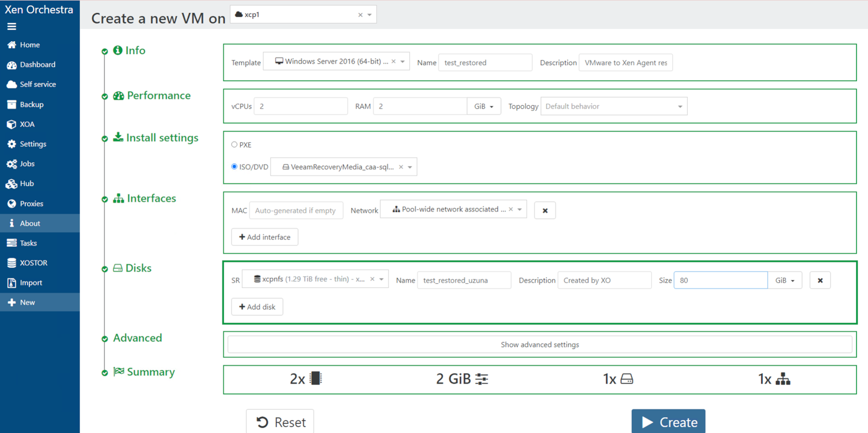Image resolution: width=868 pixels, height=433 pixels.
Task: Click the MAC address input field
Action: coord(296,210)
